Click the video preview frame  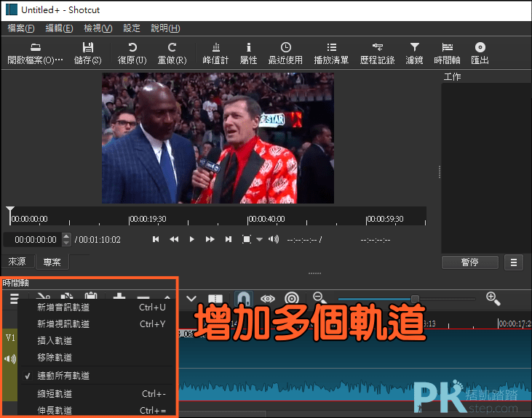(218, 138)
